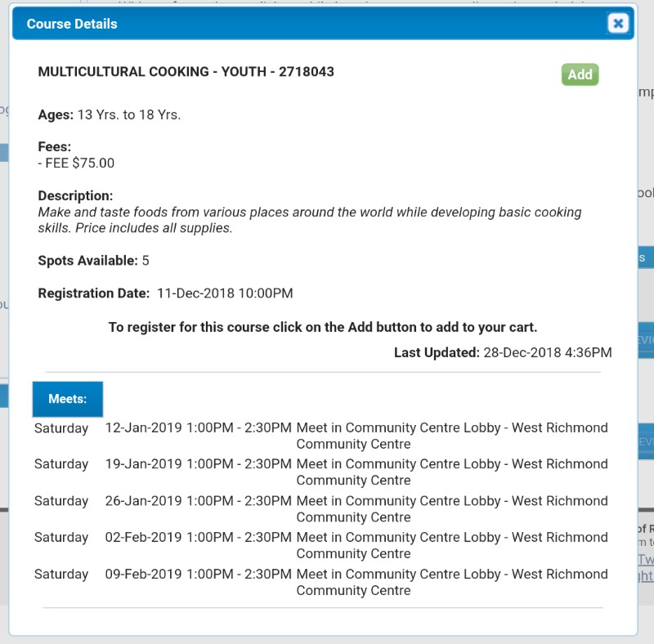This screenshot has width=654, height=644.
Task: Click the Multicultural Cooking course title
Action: click(x=186, y=72)
